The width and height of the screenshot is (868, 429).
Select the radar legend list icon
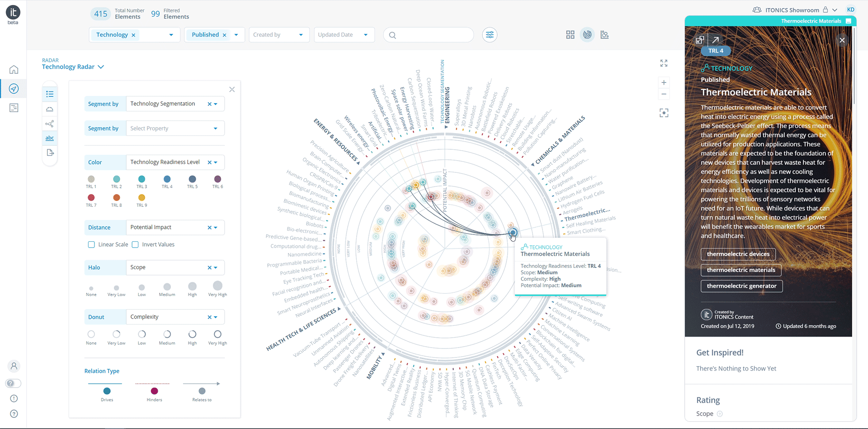(x=50, y=94)
